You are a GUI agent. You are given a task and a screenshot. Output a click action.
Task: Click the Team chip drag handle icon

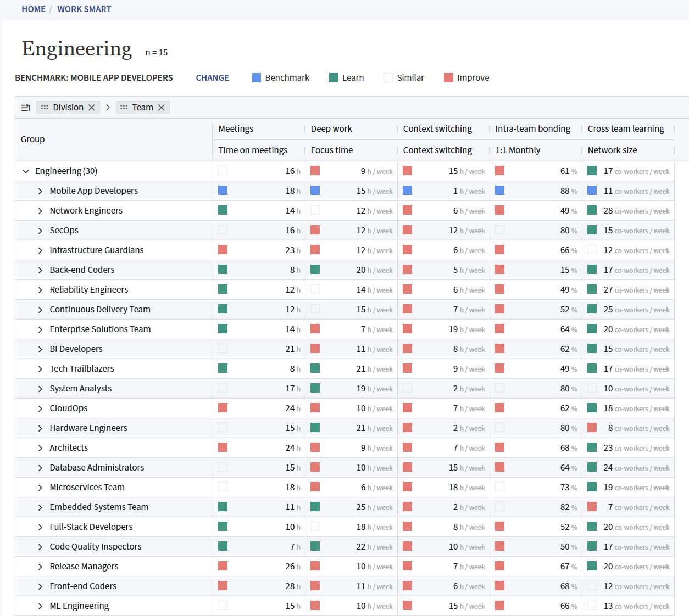124,108
